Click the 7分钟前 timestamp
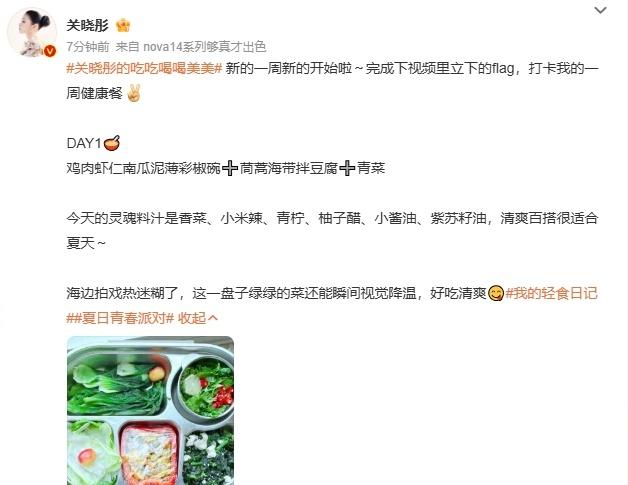This screenshot has width=628, height=485. 88,47
